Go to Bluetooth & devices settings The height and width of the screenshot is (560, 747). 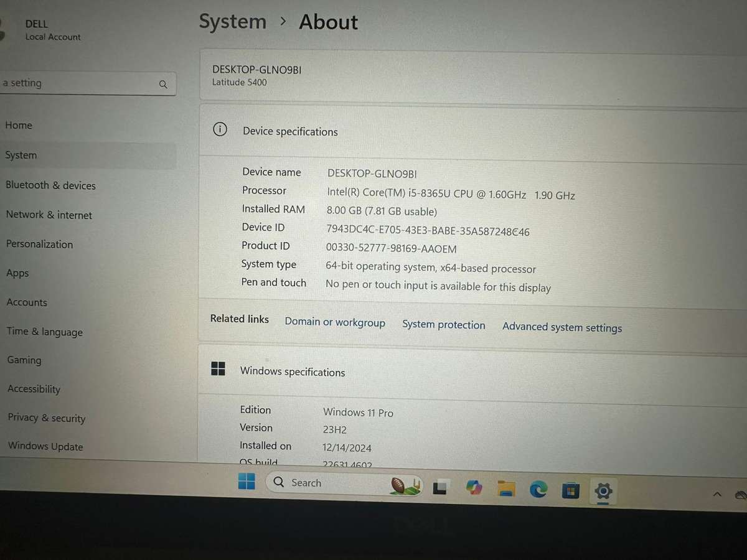pyautogui.click(x=50, y=185)
